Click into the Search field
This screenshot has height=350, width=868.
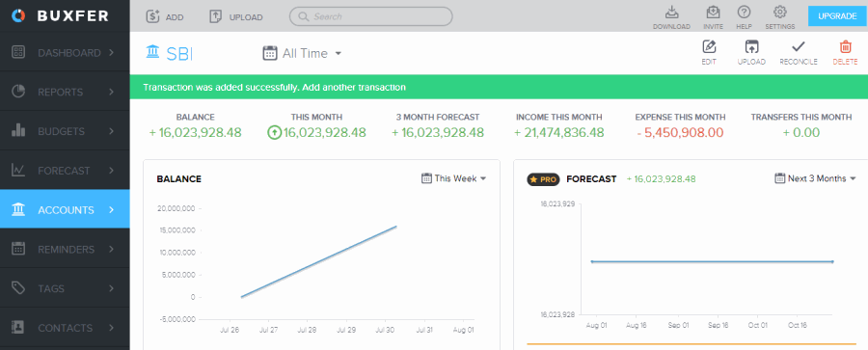[x=371, y=16]
